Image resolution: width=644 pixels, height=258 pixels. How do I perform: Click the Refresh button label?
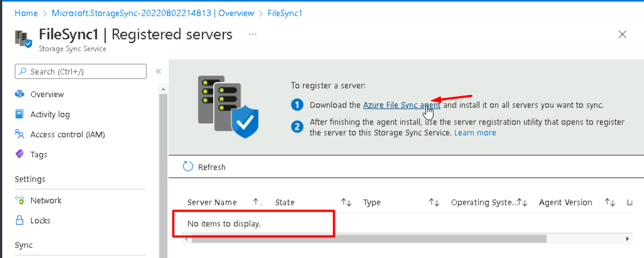212,167
